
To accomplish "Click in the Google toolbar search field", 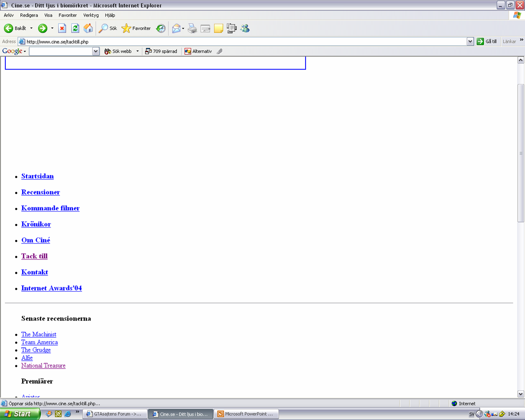I will [x=60, y=51].
